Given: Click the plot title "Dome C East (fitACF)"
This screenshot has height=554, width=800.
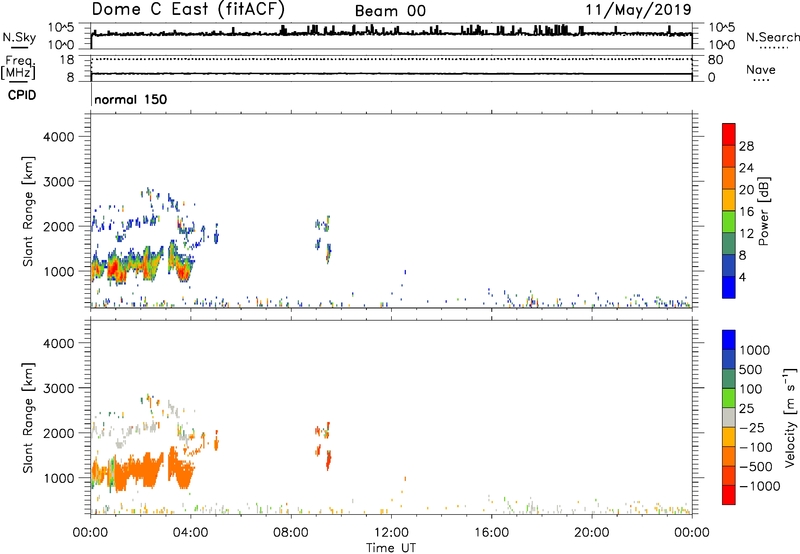Looking at the screenshot, I should (x=188, y=10).
